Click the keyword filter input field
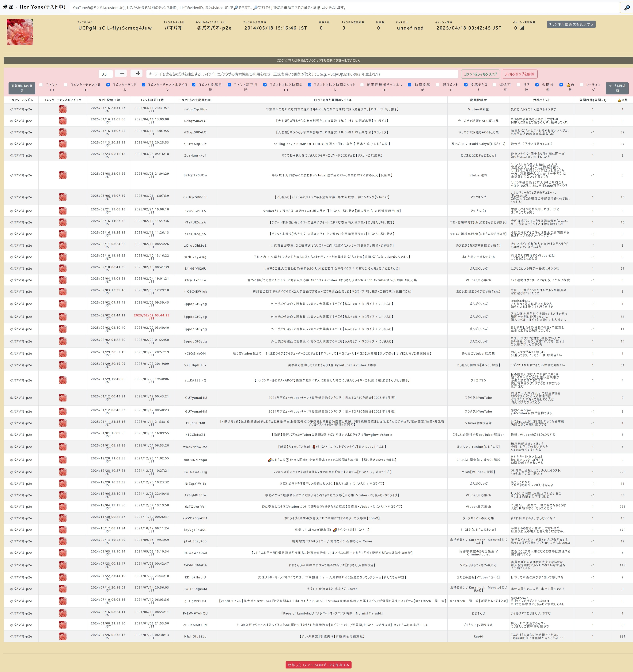Viewport: 633px width, 672px height. [x=302, y=74]
